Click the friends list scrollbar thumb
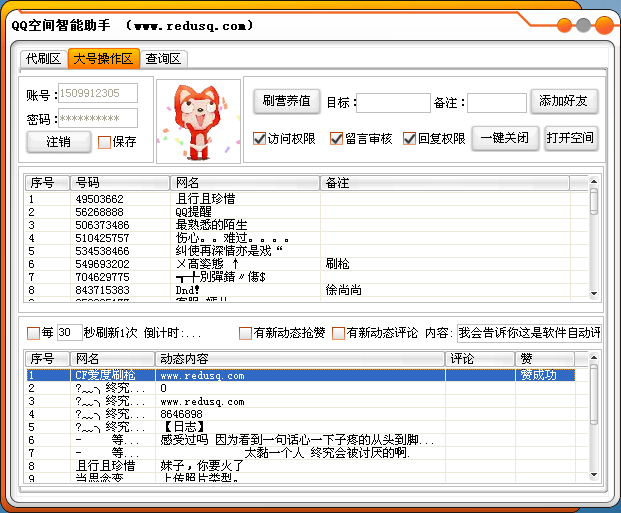Image resolution: width=621 pixels, height=513 pixels. [593, 201]
